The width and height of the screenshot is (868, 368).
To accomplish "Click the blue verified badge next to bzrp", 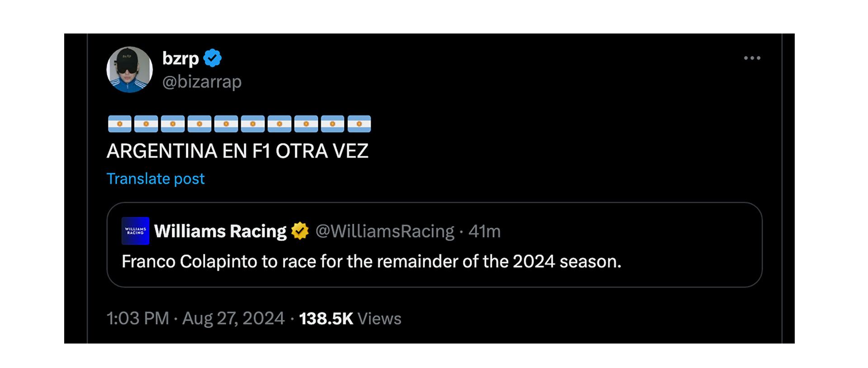I will click(212, 58).
